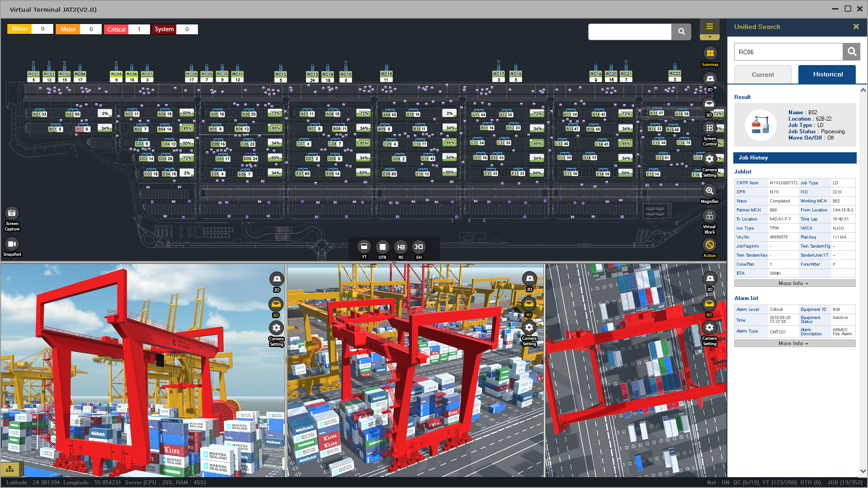Viewport: 868px width, 488px height.
Task: Toggle the OTR equipment filter
Action: tap(382, 247)
